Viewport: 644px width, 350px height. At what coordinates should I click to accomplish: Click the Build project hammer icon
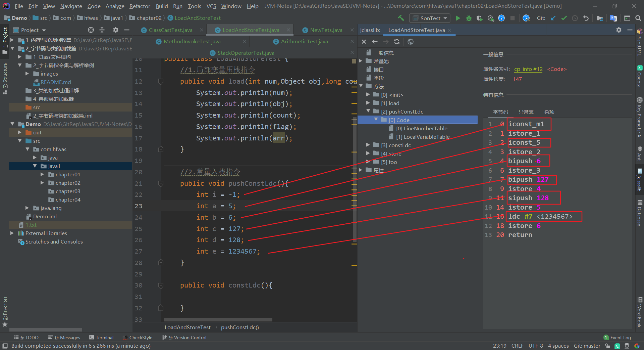point(401,18)
